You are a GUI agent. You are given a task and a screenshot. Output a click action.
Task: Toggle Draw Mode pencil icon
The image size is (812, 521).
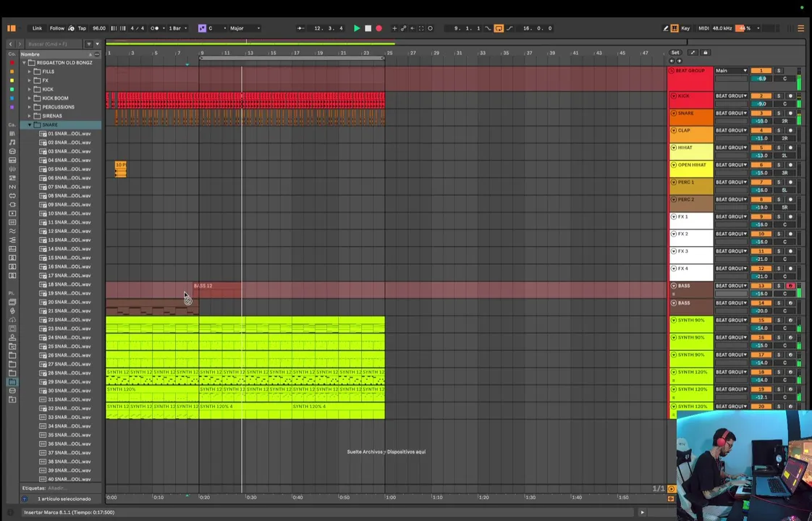click(665, 28)
